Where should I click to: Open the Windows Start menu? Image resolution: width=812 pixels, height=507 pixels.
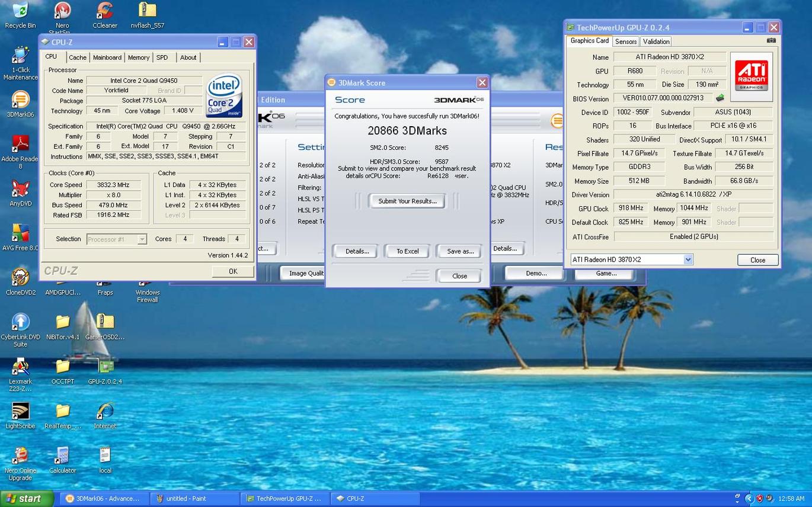(x=27, y=499)
